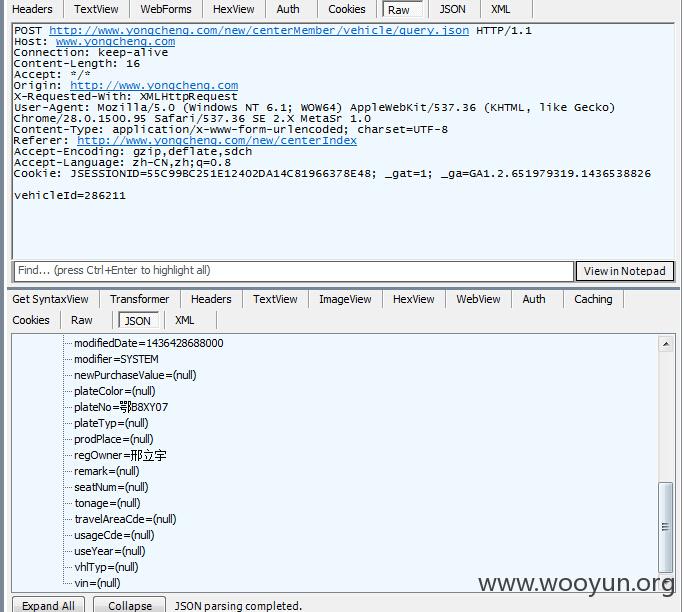The image size is (684, 612).
Task: Switch to the Transformer tab
Action: pos(140,299)
